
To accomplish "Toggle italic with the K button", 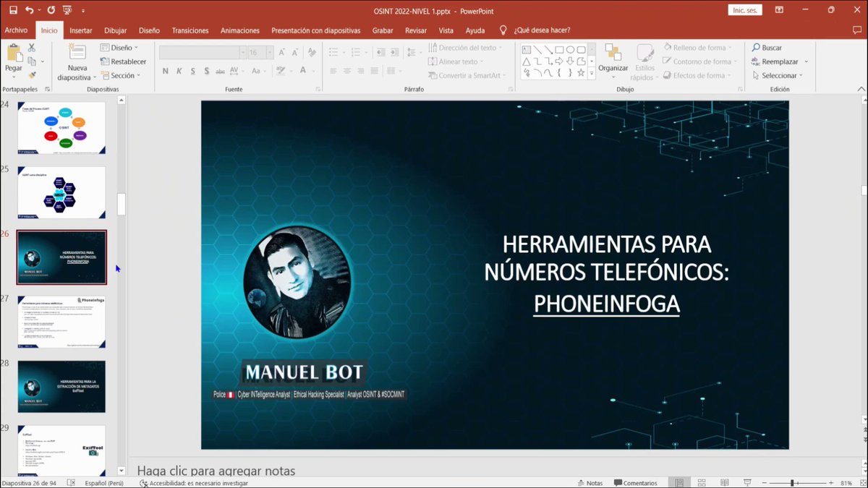I will tap(179, 71).
